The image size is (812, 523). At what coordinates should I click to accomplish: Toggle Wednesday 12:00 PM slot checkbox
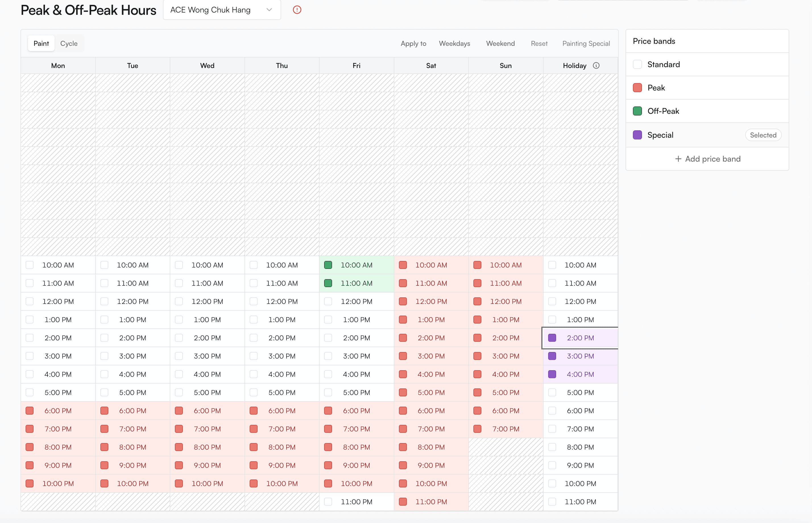click(x=179, y=302)
